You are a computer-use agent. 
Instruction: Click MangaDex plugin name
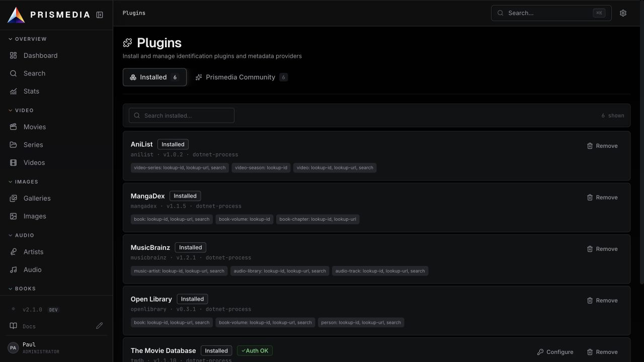pos(147,196)
